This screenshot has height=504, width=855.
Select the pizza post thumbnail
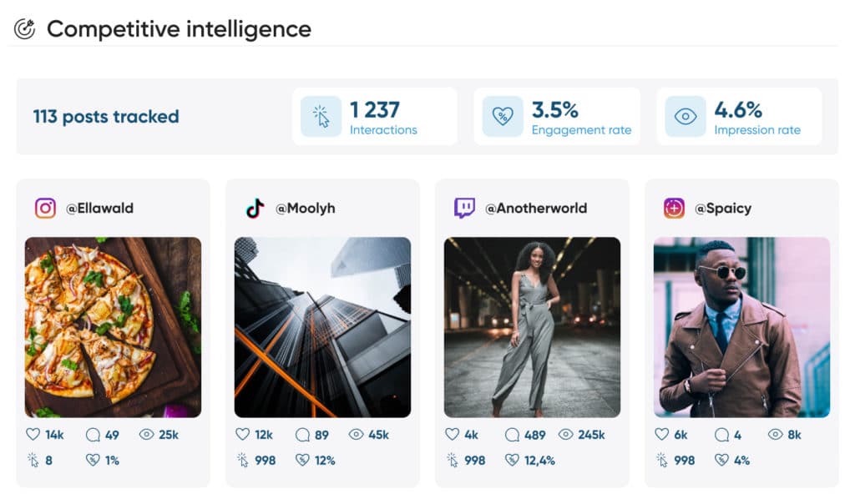[x=114, y=325]
